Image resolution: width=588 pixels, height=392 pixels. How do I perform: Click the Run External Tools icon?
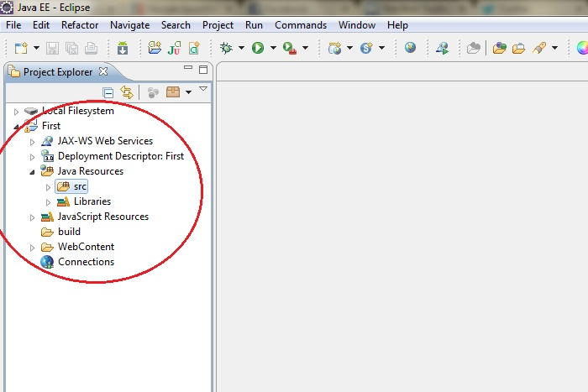(x=290, y=49)
